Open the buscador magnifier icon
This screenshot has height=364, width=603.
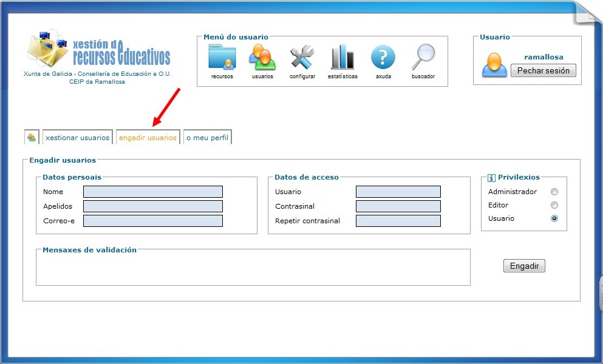(x=423, y=58)
